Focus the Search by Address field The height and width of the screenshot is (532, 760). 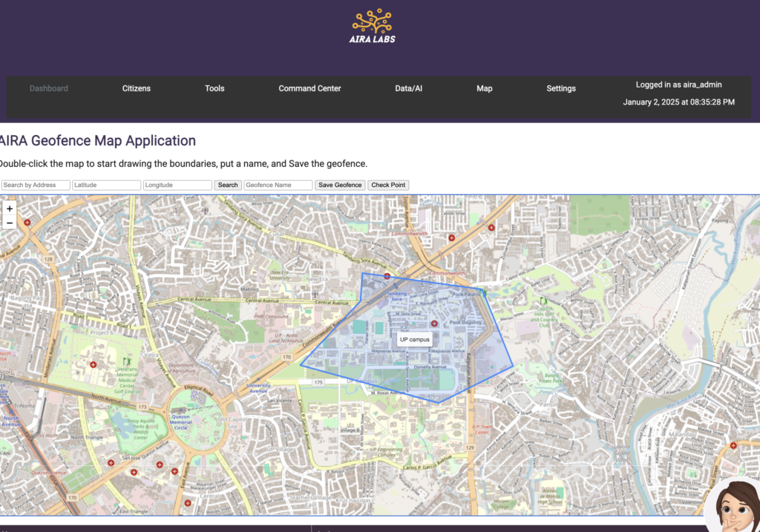[36, 185]
